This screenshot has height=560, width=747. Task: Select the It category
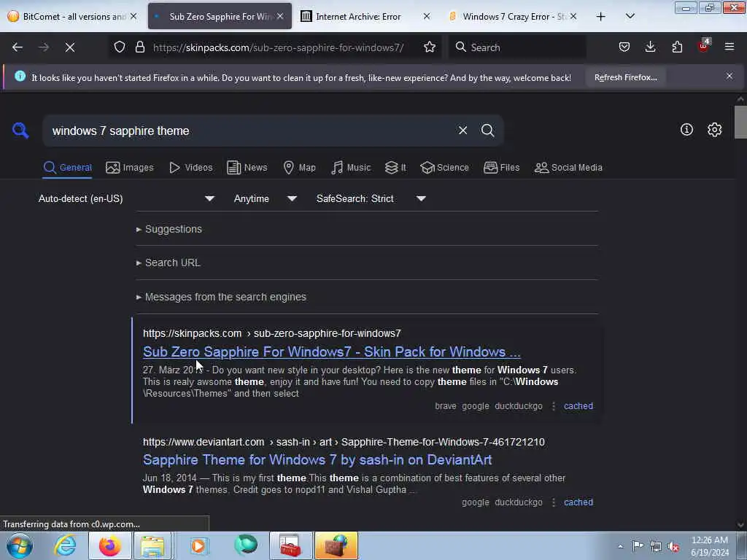(x=395, y=168)
